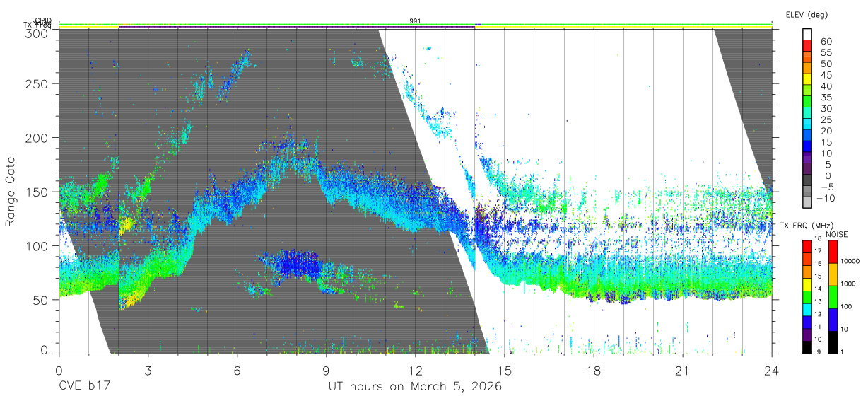The image size is (868, 401).
Task: Click the '24' tick on UT hours axis
Action: click(x=771, y=370)
